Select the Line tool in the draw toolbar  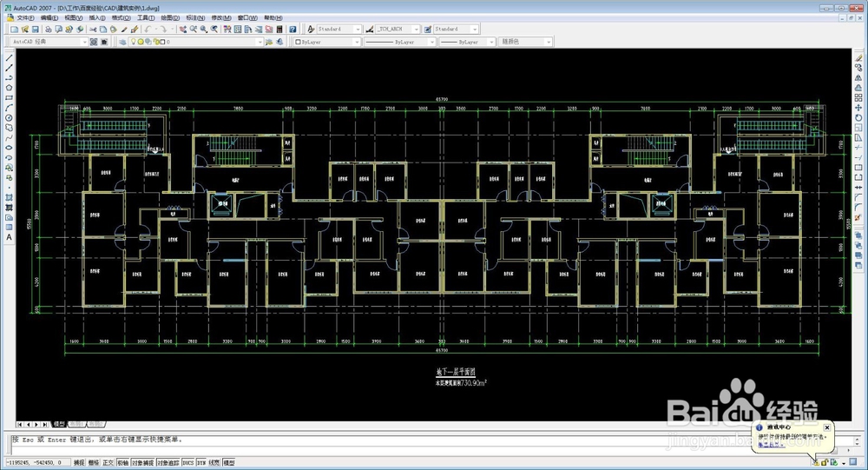pyautogui.click(x=10, y=58)
